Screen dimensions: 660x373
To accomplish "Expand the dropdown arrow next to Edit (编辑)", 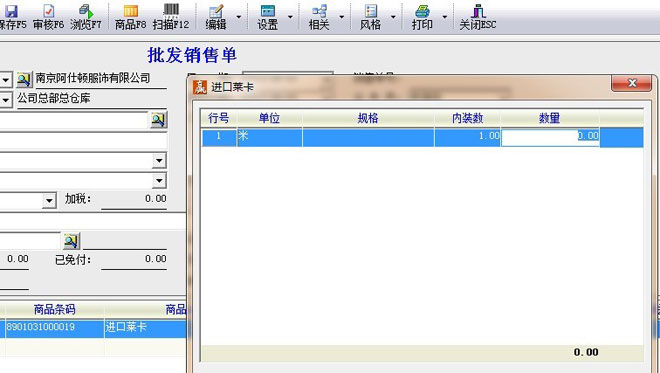I will [x=239, y=17].
